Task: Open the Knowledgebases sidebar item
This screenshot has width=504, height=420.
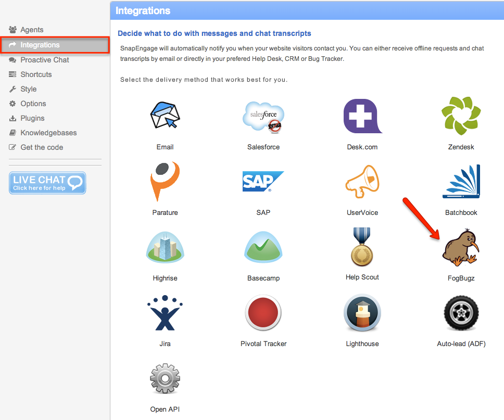Action: 43,133
